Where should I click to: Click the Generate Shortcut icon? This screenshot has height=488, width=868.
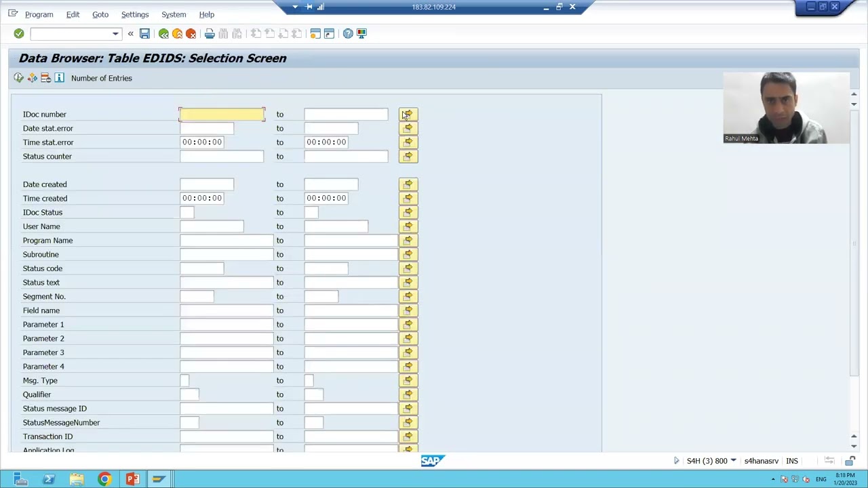click(329, 33)
